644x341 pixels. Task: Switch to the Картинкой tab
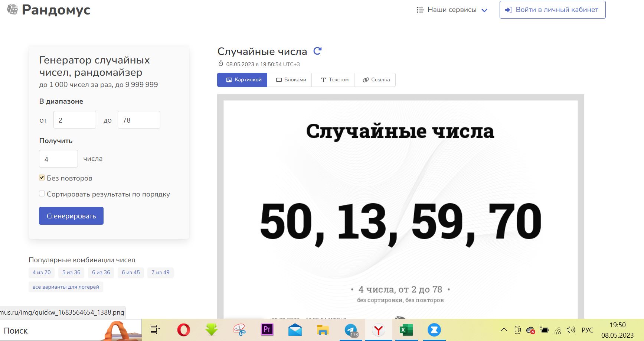point(242,80)
